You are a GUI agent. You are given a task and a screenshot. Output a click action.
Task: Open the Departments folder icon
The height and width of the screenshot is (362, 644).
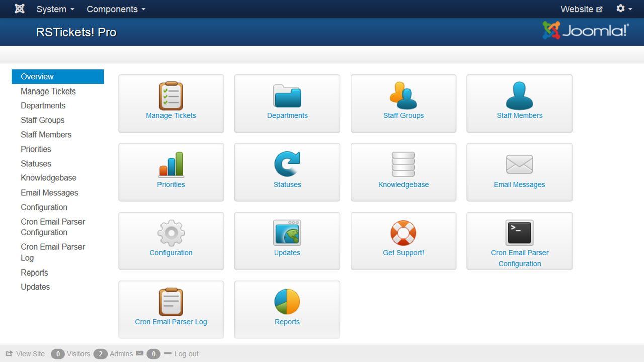pyautogui.click(x=287, y=96)
